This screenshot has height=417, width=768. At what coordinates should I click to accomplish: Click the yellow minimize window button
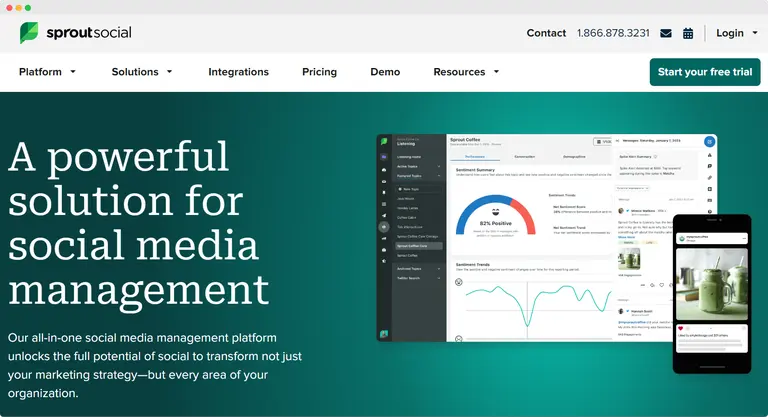(19, 8)
